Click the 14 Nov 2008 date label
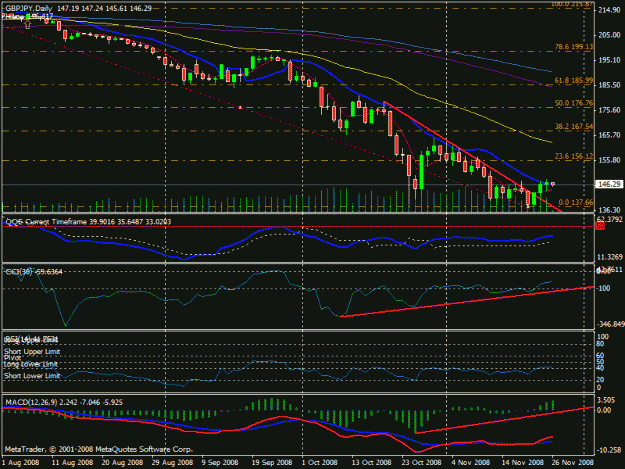Viewport: 625px width, 469px height. [522, 463]
